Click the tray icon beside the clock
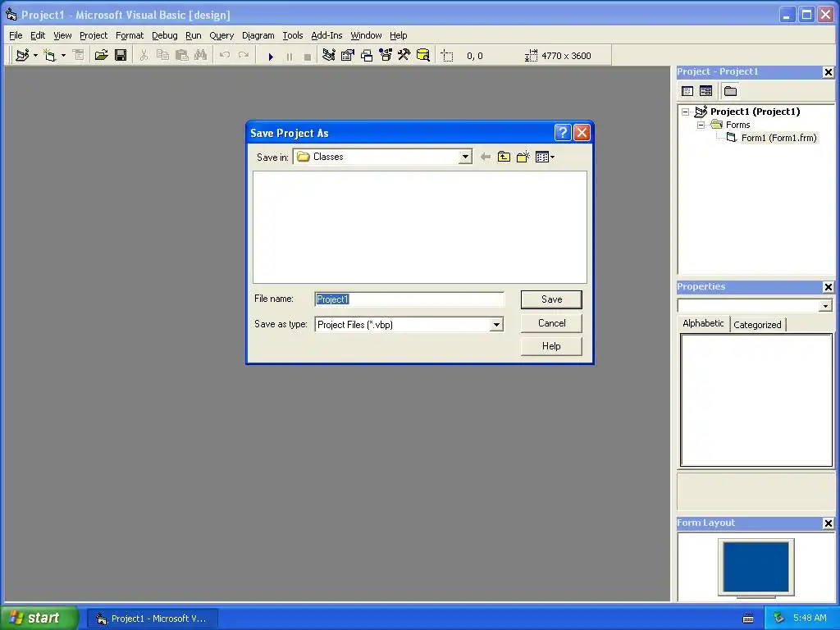 pyautogui.click(x=779, y=618)
